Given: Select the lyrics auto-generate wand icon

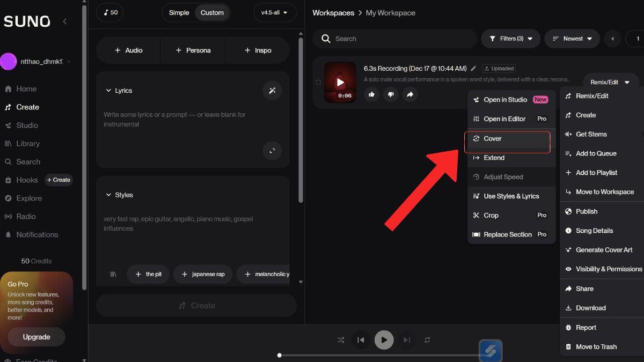Looking at the screenshot, I should coord(272,91).
